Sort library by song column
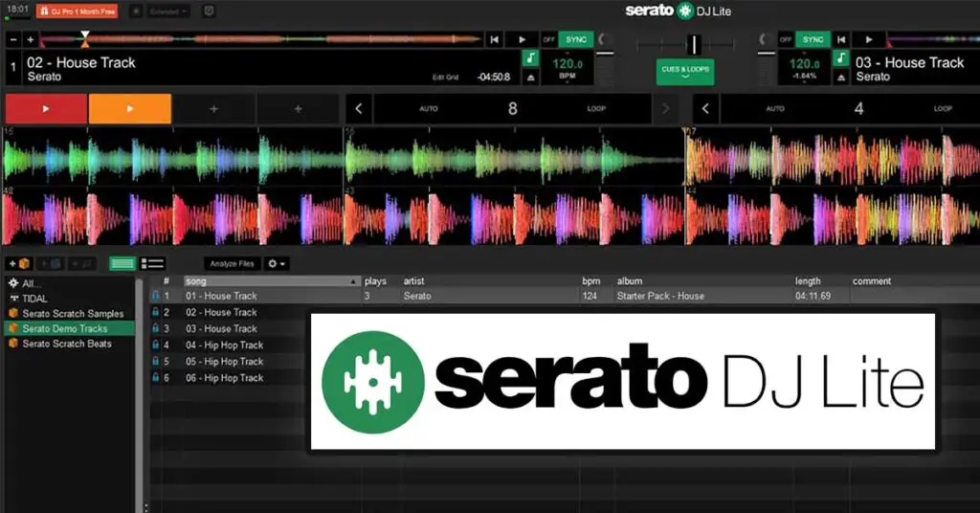This screenshot has width=980, height=513. coord(272,281)
